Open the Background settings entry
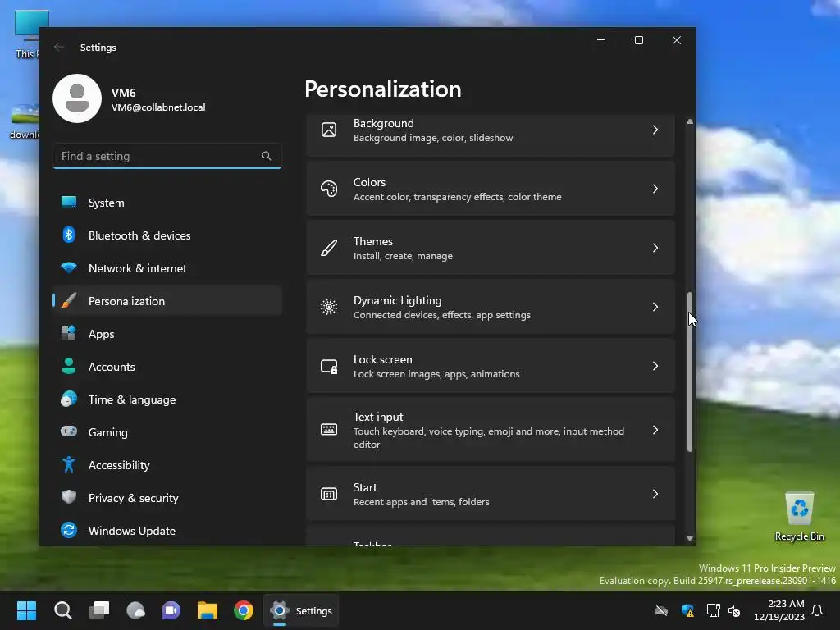 491,134
